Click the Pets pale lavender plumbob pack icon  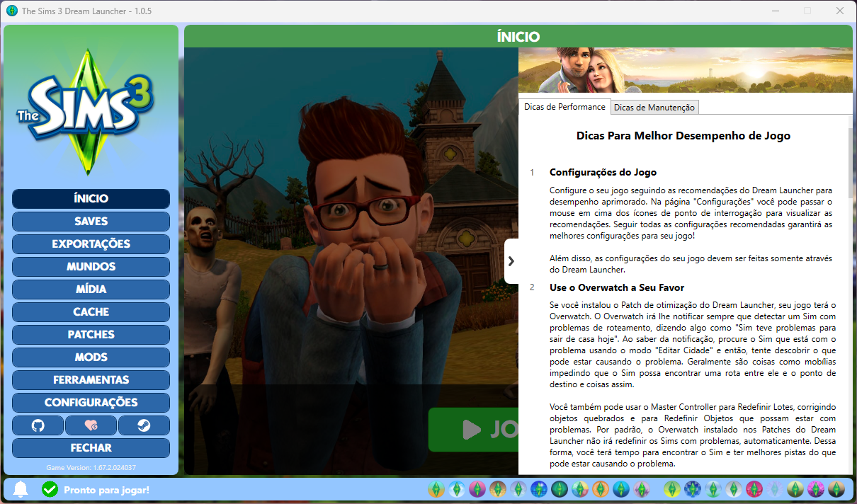point(518,489)
